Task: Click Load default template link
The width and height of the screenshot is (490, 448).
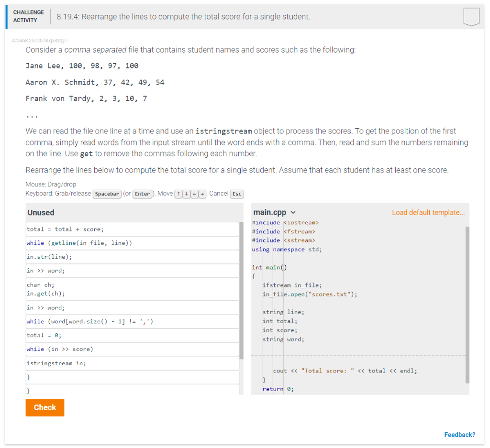Action: pyautogui.click(x=428, y=212)
